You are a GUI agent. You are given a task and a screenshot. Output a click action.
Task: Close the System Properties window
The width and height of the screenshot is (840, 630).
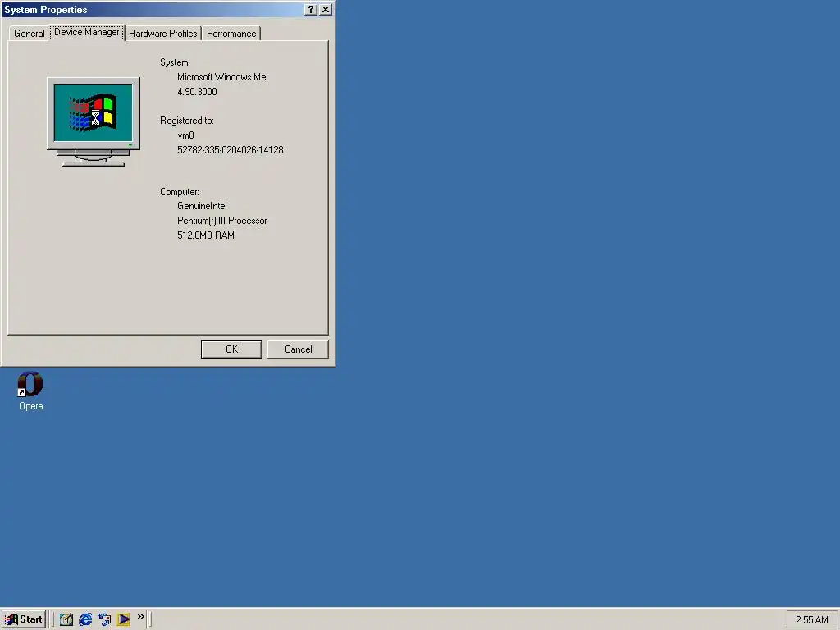tap(325, 10)
